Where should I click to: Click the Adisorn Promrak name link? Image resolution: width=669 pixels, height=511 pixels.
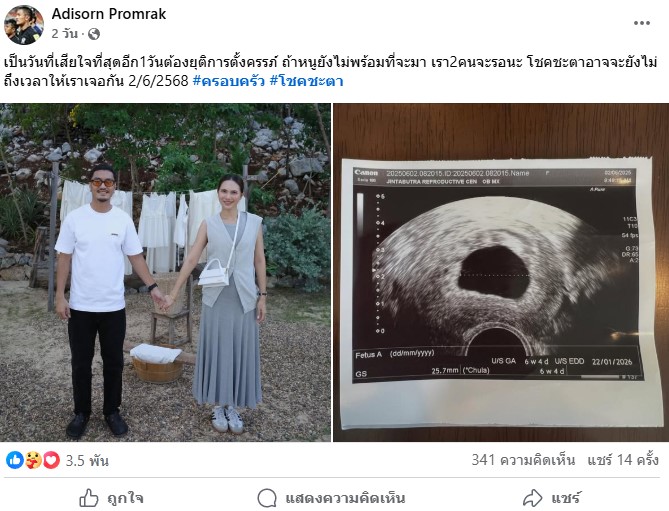pos(109,14)
